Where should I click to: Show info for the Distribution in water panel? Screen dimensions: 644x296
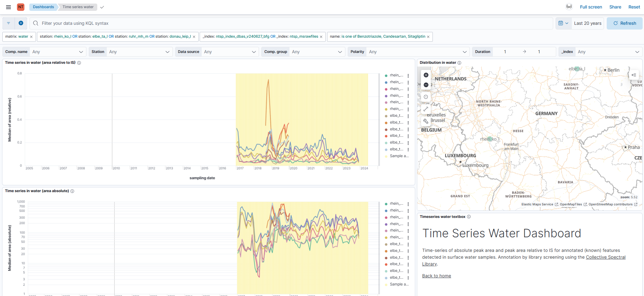[459, 63]
